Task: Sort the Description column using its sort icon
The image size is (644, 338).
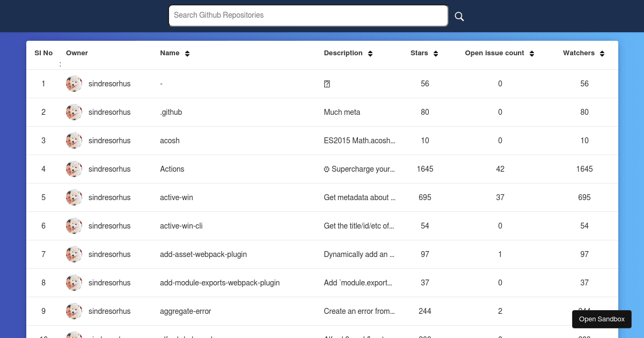Action: click(x=370, y=53)
